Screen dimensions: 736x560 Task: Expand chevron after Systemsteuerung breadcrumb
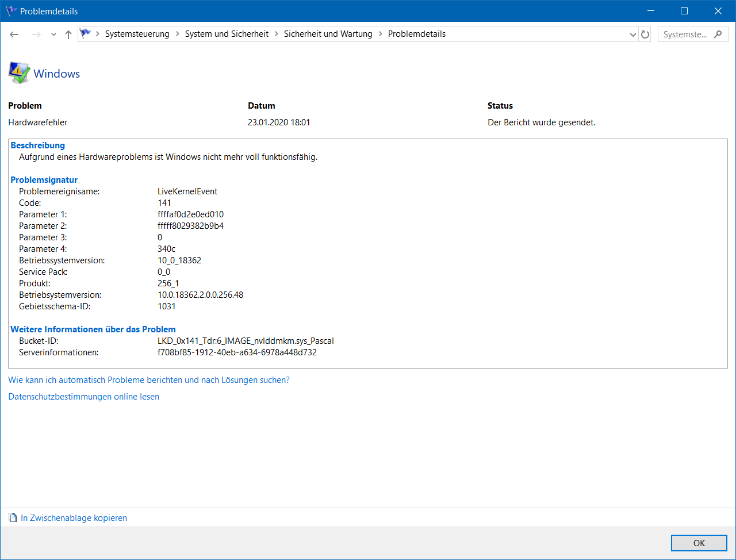177,34
